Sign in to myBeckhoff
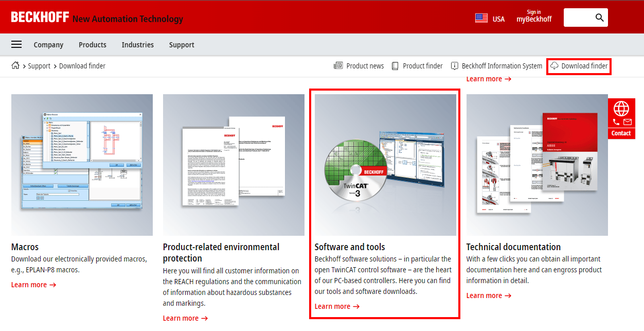The width and height of the screenshot is (644, 331). (534, 16)
